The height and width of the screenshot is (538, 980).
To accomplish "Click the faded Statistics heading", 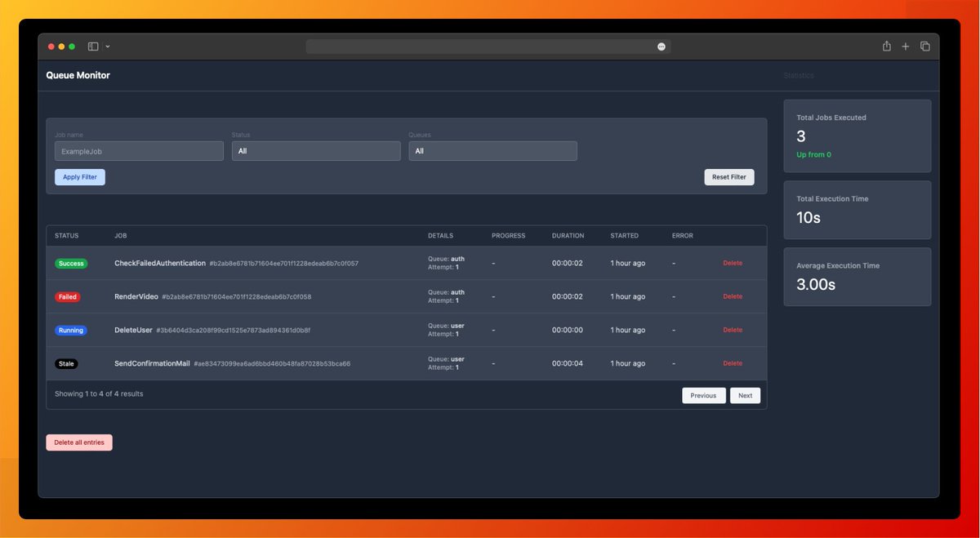I will tap(799, 75).
